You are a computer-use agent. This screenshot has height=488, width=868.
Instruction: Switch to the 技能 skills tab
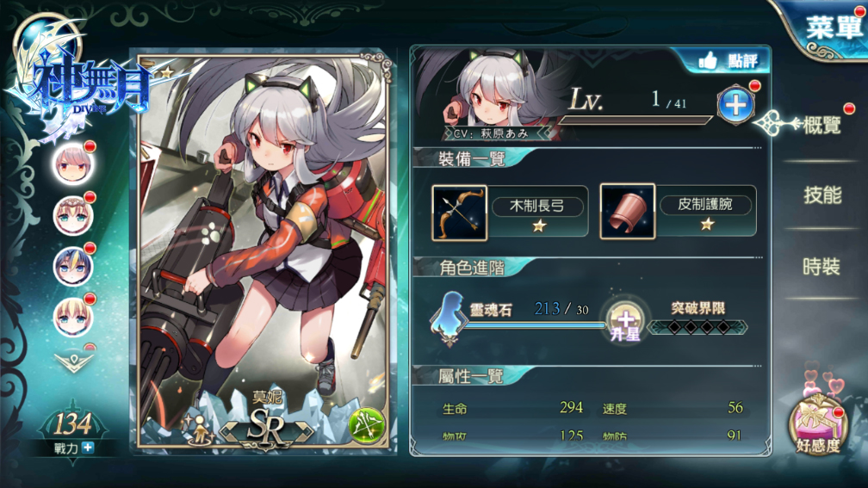coord(821,195)
